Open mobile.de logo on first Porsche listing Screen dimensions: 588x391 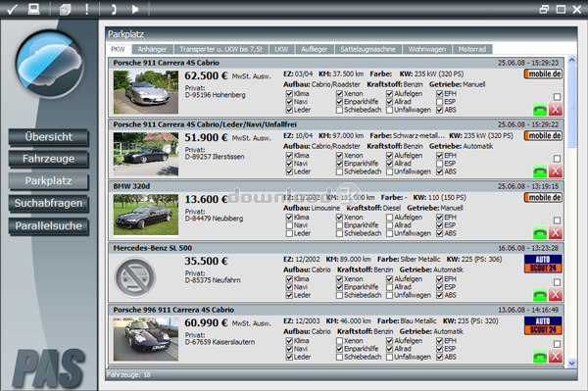(x=543, y=73)
